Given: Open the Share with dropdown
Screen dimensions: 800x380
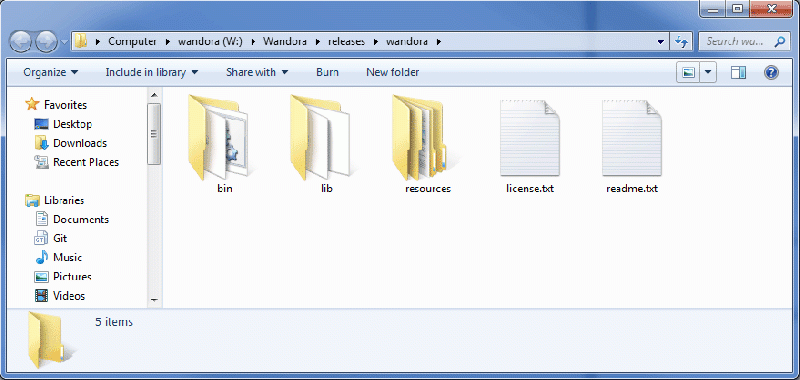Looking at the screenshot, I should coord(257,72).
